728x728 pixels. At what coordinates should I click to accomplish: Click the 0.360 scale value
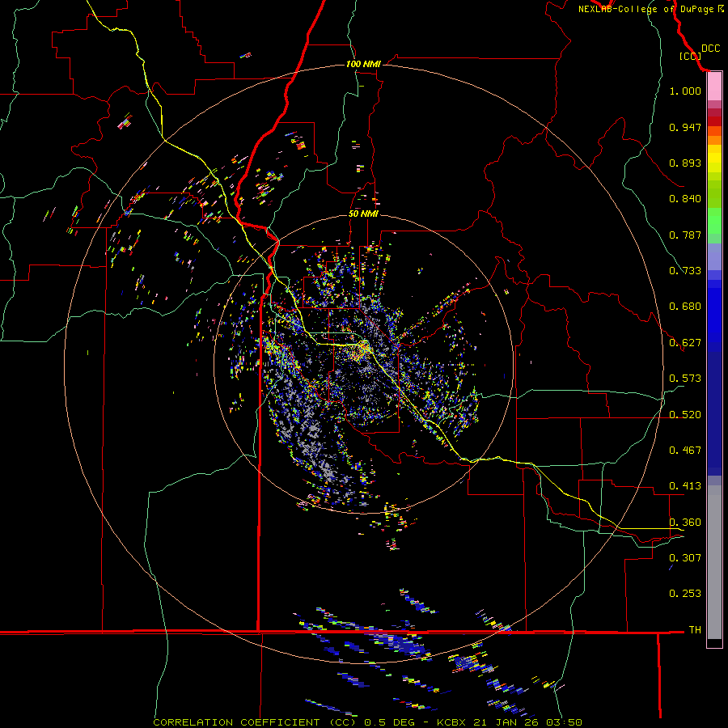coord(685,523)
